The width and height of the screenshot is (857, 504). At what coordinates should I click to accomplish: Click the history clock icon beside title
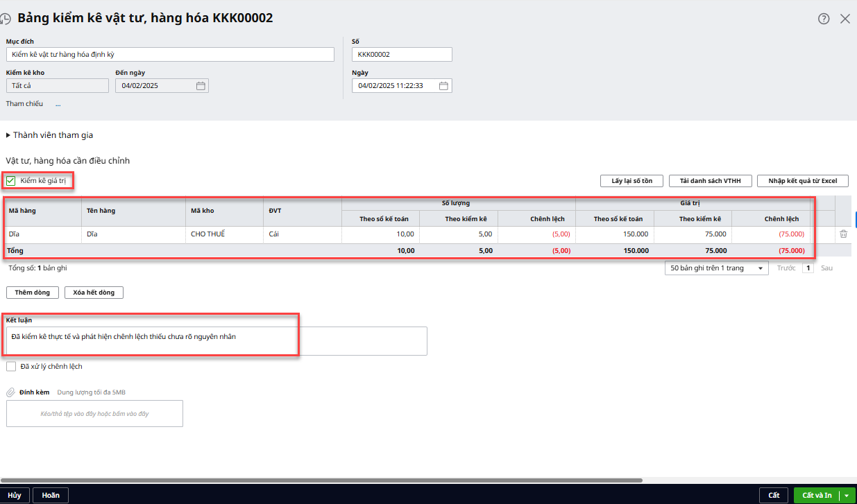pyautogui.click(x=5, y=19)
